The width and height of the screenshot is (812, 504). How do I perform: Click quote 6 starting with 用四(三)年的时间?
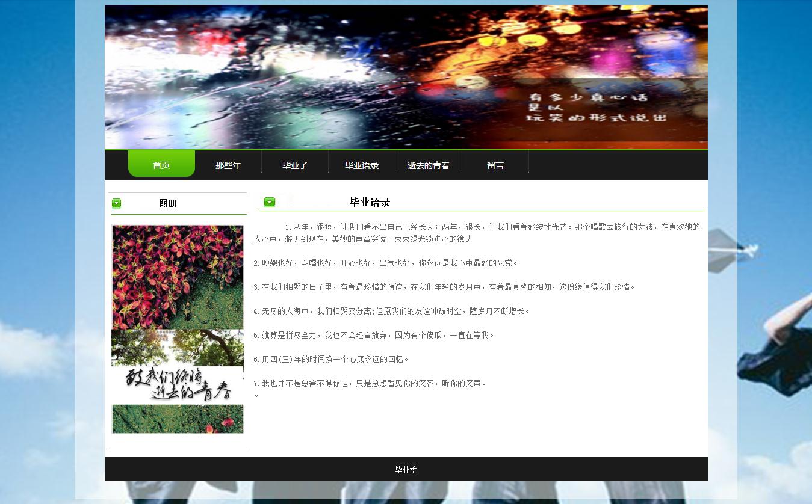[331, 359]
